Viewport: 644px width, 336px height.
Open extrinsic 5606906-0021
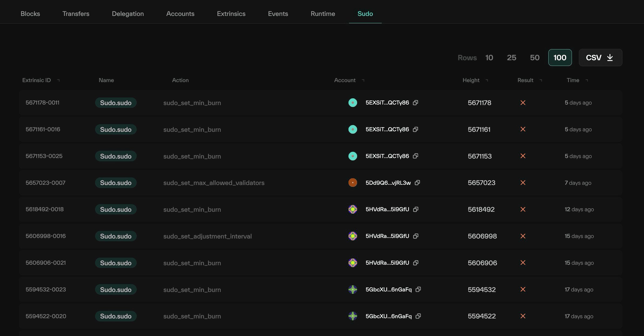click(46, 263)
